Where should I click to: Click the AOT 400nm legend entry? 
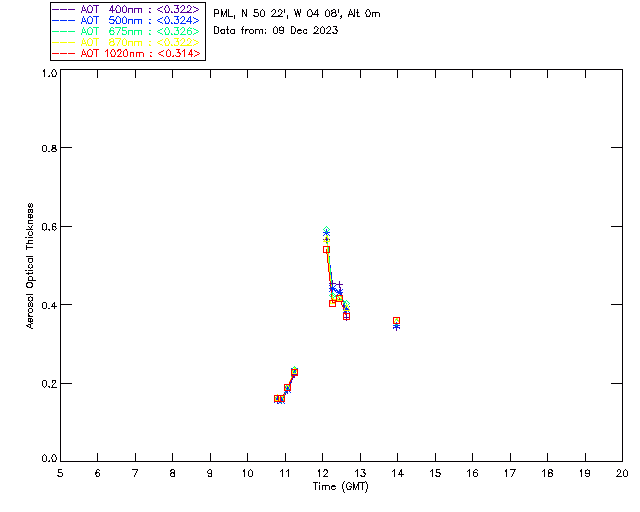[x=126, y=9]
